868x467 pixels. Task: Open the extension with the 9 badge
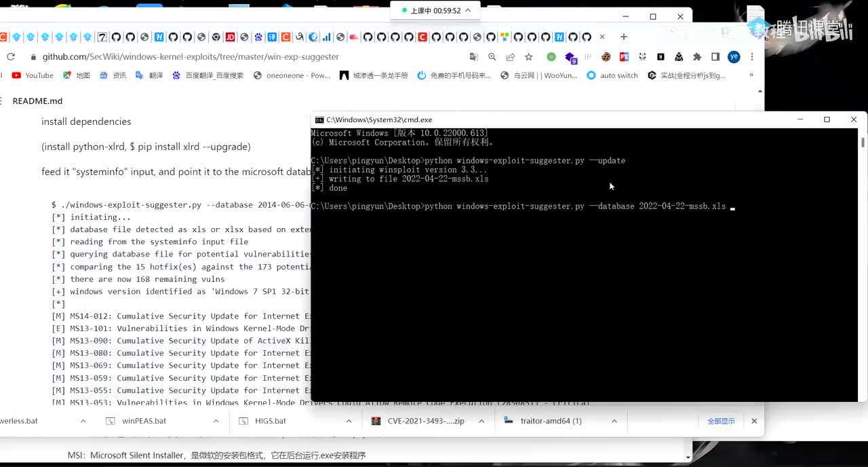570,58
